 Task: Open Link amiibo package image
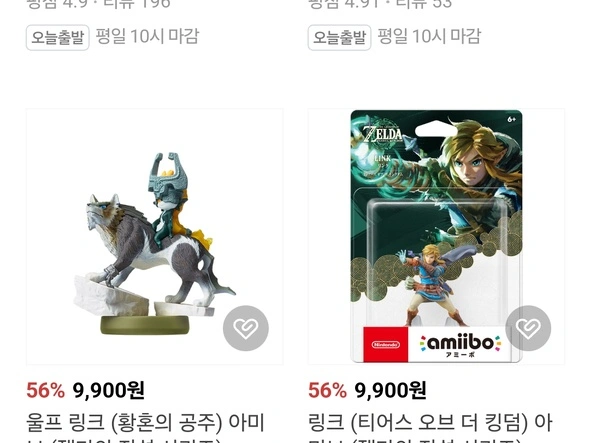(436, 237)
